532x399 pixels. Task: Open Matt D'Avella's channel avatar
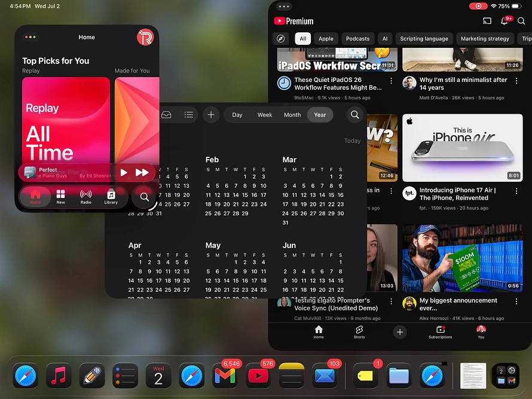pyautogui.click(x=409, y=83)
